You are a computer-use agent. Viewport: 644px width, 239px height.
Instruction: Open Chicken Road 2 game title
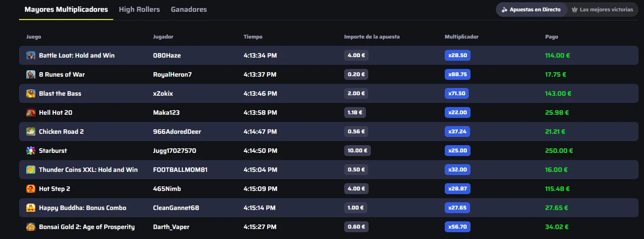(x=61, y=132)
